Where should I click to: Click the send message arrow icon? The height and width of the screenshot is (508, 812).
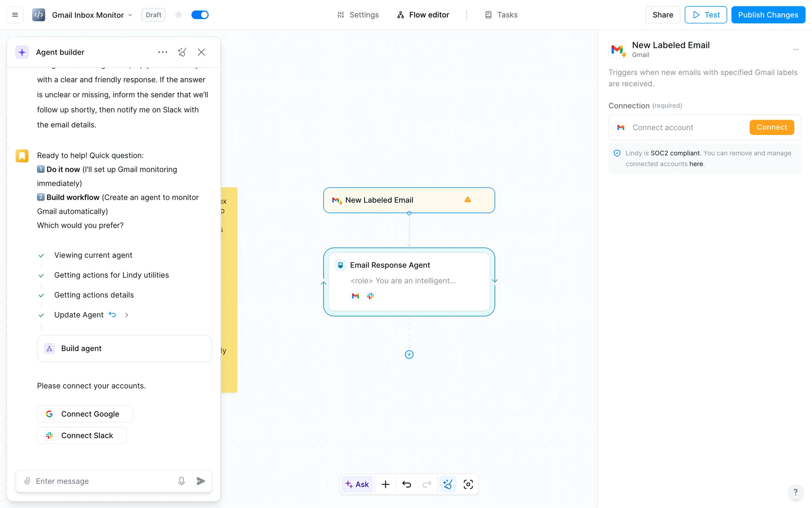pyautogui.click(x=201, y=481)
